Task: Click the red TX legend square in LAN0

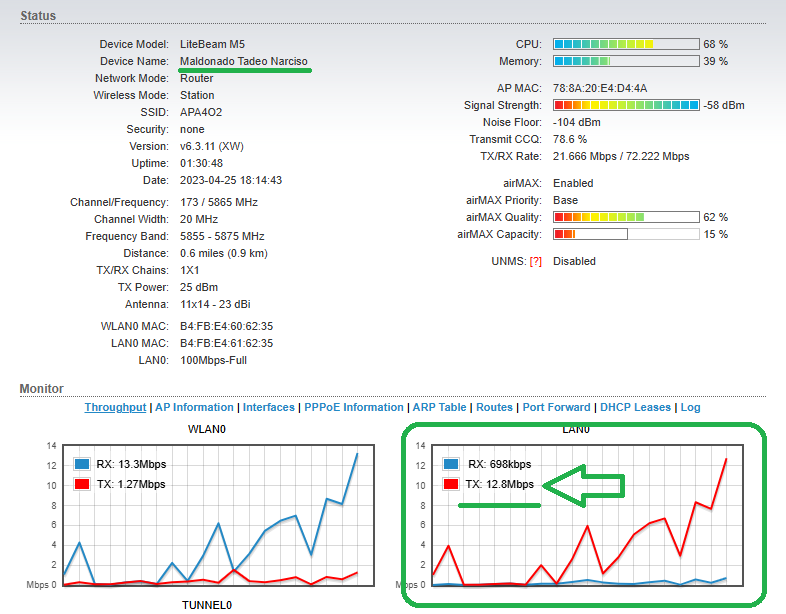Action: pos(451,484)
